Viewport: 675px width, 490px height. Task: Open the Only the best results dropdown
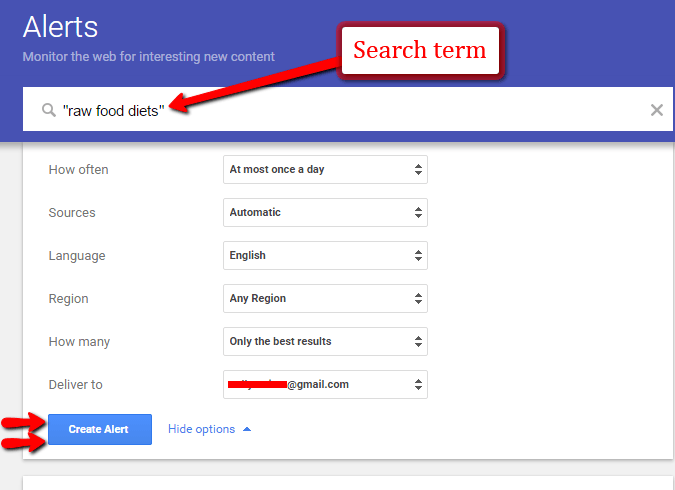(x=325, y=341)
